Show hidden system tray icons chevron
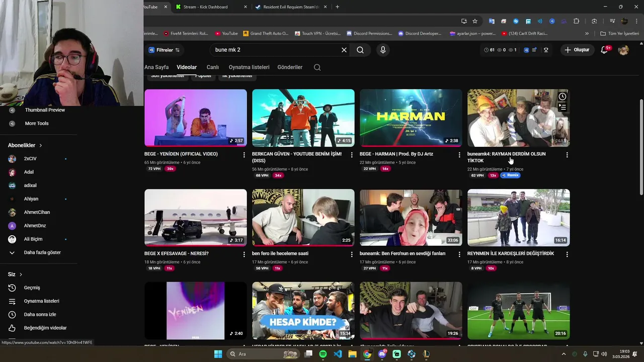Screen dimensions: 644x362 pyautogui.click(x=563, y=354)
